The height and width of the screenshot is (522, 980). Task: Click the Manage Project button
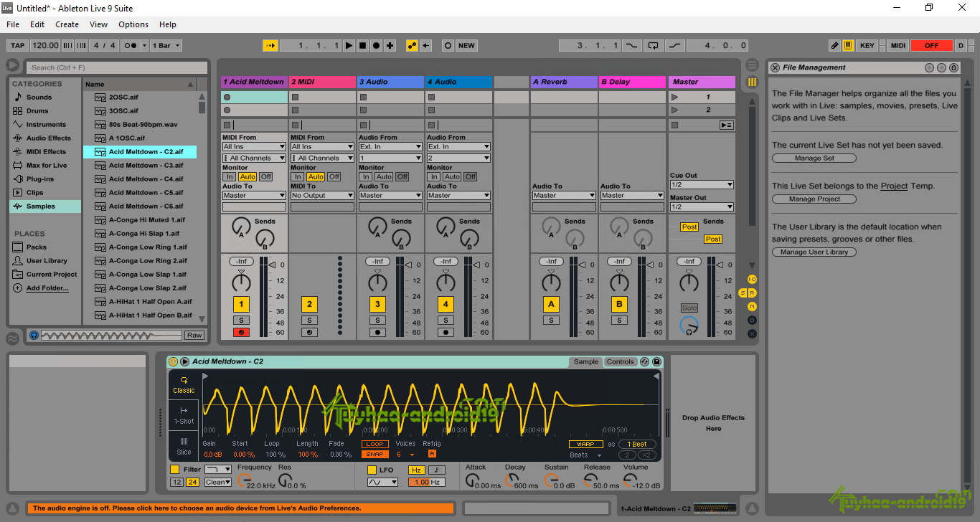814,199
